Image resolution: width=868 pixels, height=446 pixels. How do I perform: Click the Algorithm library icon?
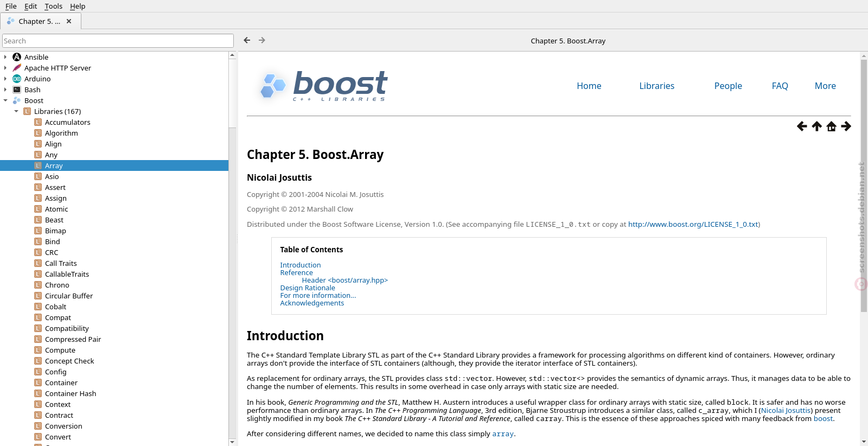[x=38, y=133]
